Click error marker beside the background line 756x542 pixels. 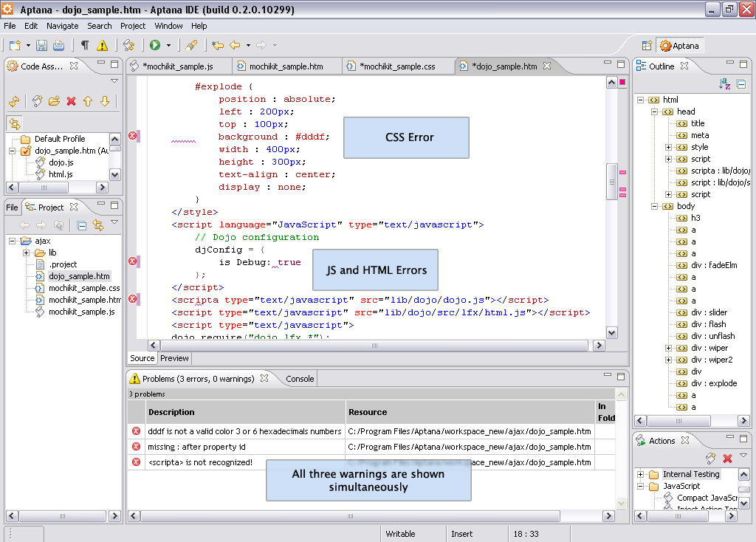(x=133, y=136)
